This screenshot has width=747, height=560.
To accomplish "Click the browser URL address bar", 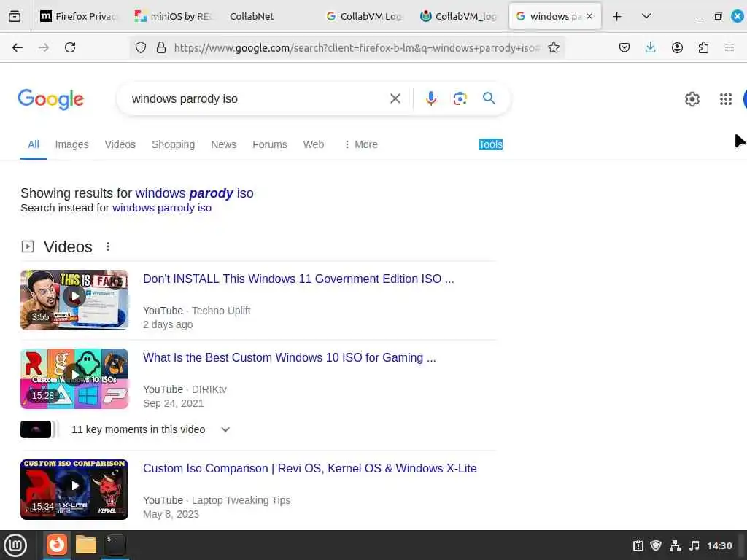I will tap(356, 47).
